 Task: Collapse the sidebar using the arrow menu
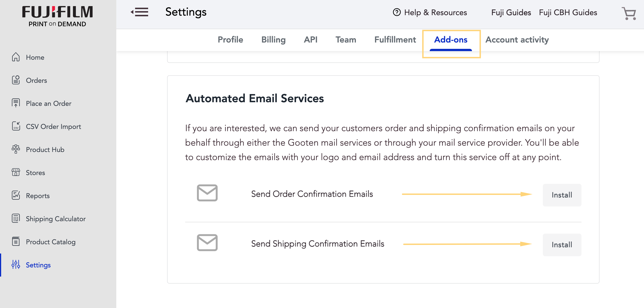point(139,12)
